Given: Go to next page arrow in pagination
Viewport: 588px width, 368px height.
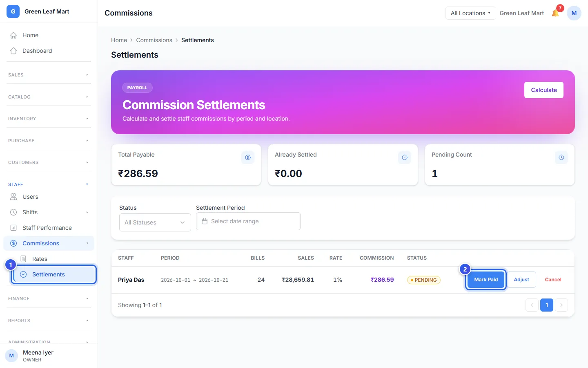Looking at the screenshot, I should click(x=561, y=305).
